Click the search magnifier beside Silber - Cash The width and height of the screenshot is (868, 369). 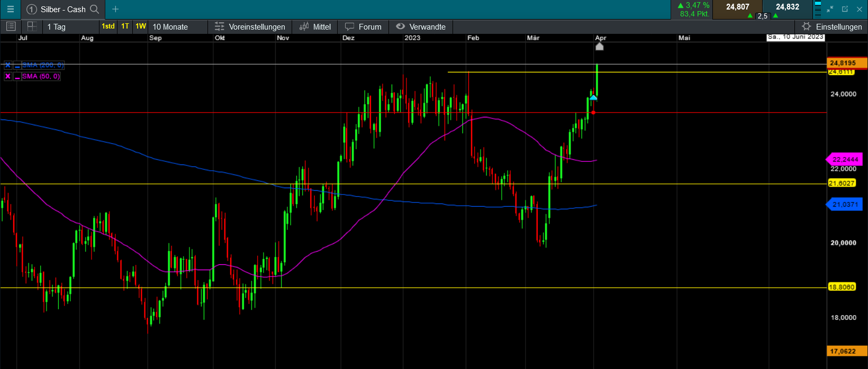[x=95, y=9]
